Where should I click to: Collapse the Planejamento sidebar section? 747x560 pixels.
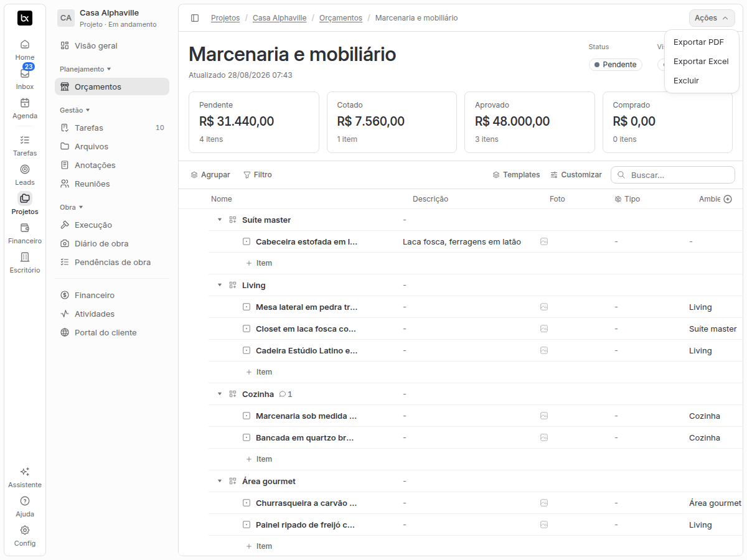(85, 69)
